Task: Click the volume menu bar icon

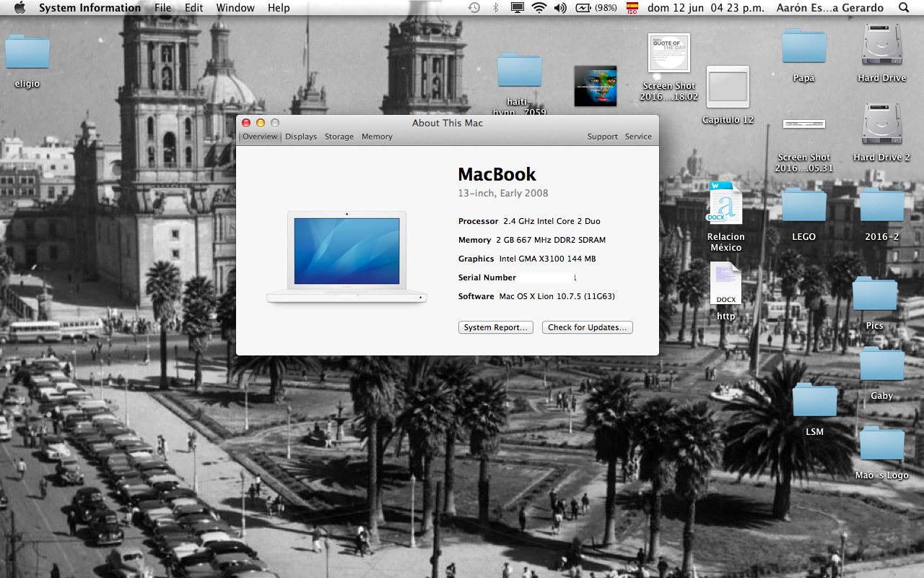Action: [x=560, y=8]
